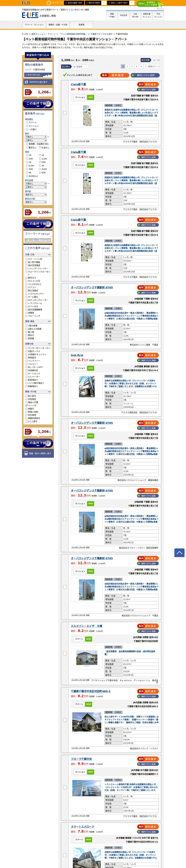The width and height of the screenshot is (186, 868).
Task: Jump to 最後のページ
Action: point(152,66)
